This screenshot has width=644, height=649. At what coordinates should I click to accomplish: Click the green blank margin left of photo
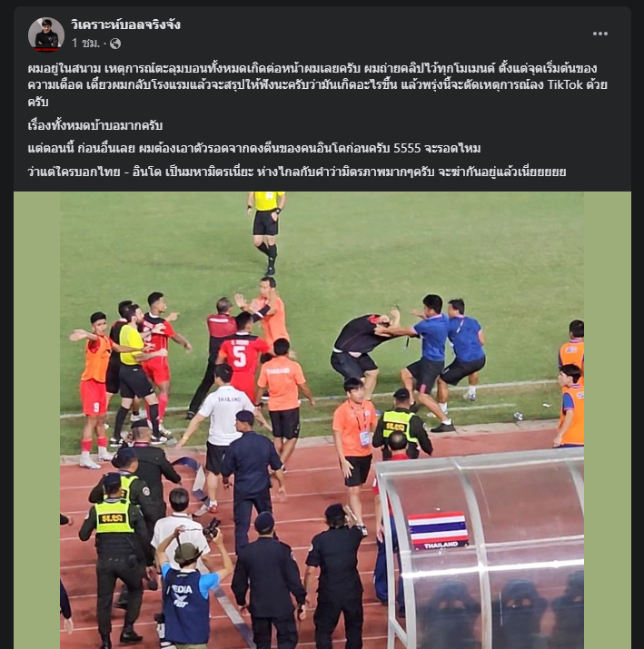pos(37,419)
